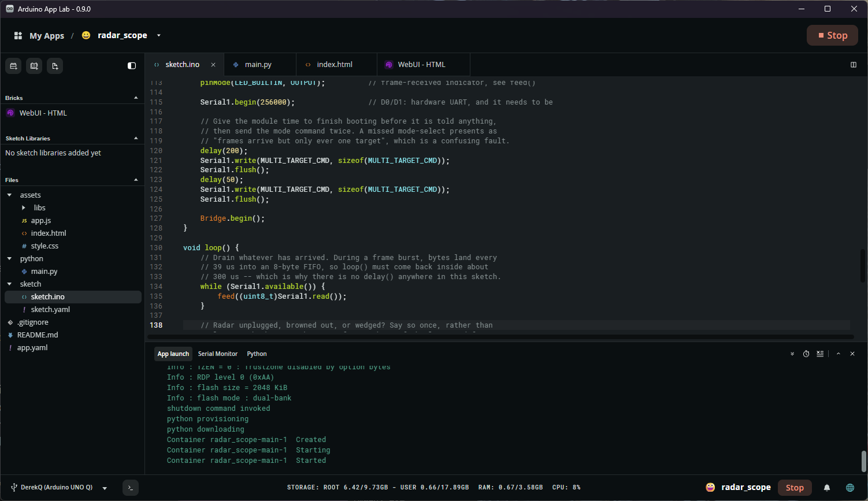The image size is (868, 501).
Task: Open README.md file
Action: 38,335
